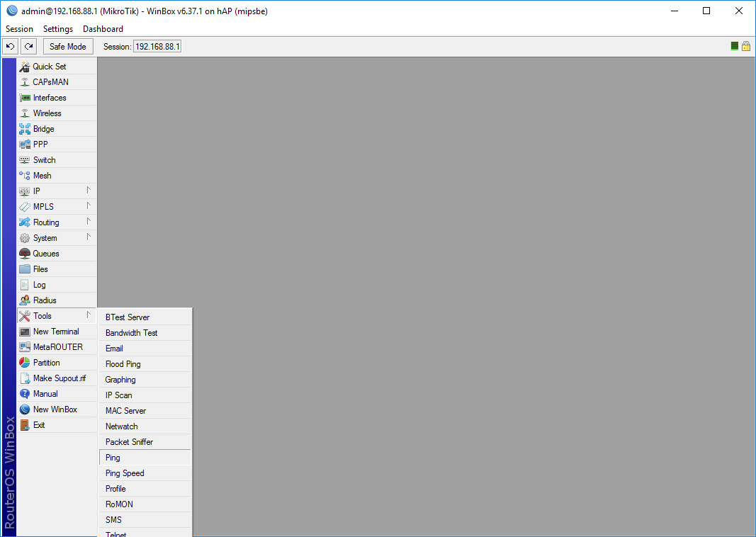
Task: Open SMS from Tools submenu
Action: coord(145,520)
